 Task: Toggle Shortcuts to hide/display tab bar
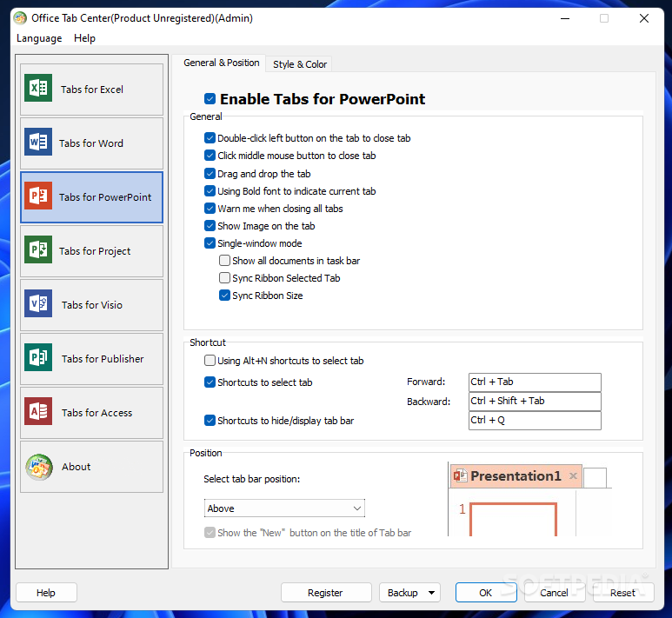coord(210,421)
